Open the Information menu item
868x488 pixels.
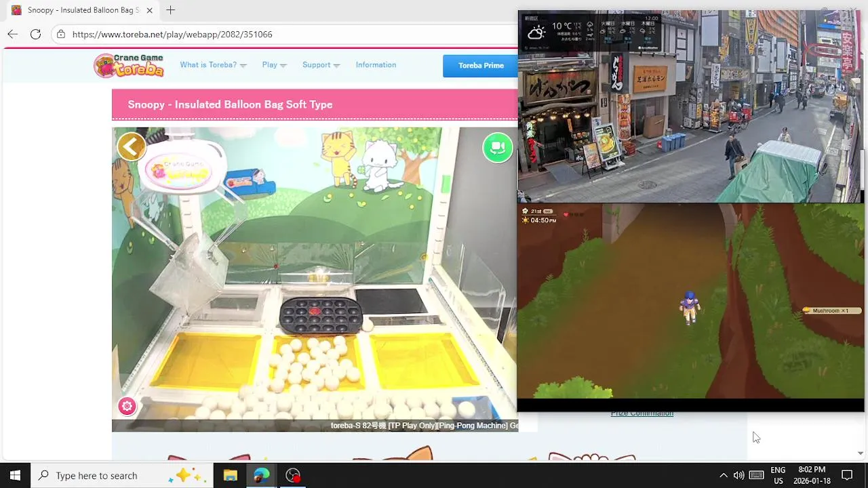376,65
